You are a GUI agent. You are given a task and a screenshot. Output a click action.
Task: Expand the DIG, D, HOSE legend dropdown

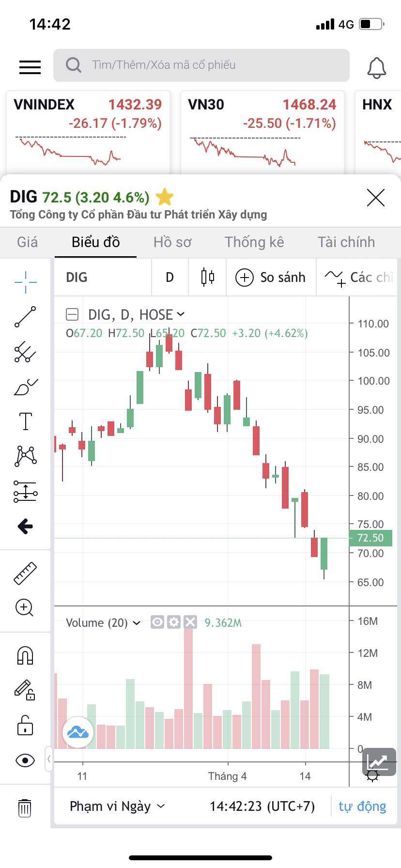pos(181,314)
